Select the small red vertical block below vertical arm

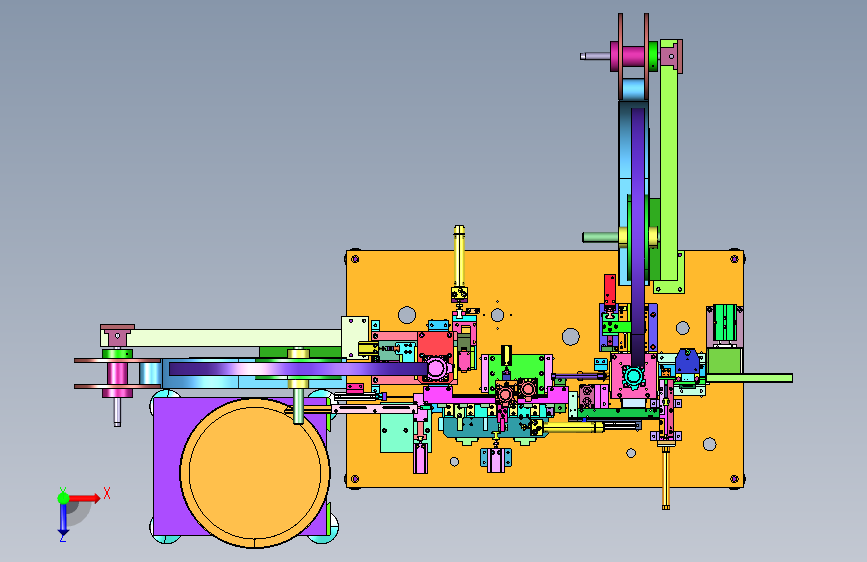tap(610, 289)
